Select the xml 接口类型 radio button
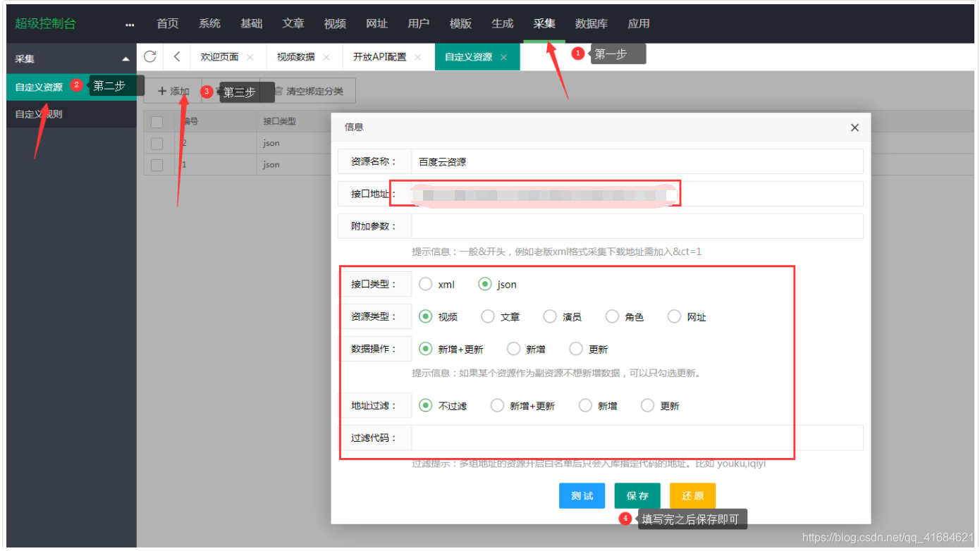The width and height of the screenshot is (980, 551). click(426, 284)
